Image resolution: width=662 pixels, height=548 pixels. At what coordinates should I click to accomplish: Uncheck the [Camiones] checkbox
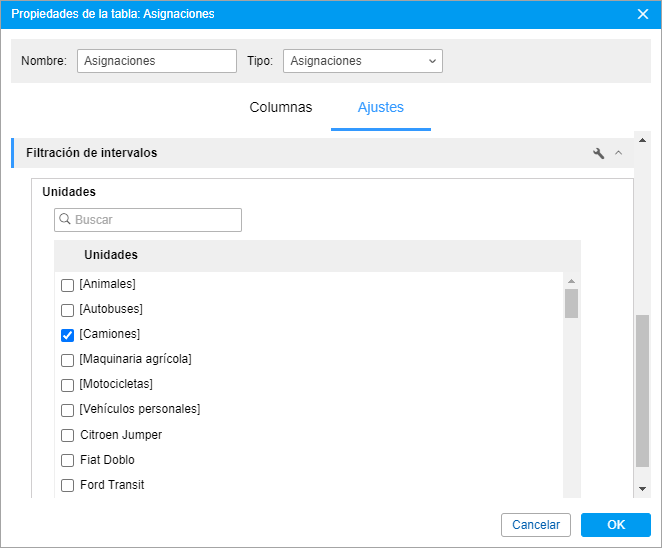pos(68,335)
